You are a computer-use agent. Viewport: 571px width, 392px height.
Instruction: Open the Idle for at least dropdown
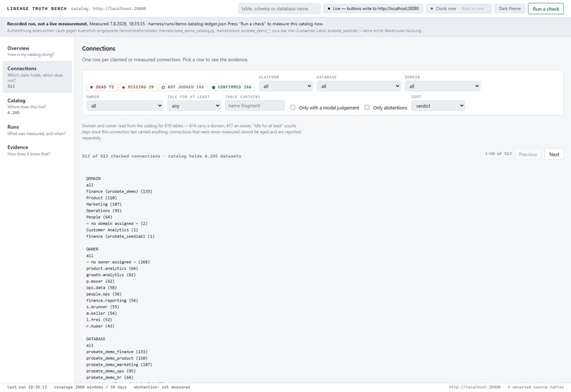coord(193,106)
